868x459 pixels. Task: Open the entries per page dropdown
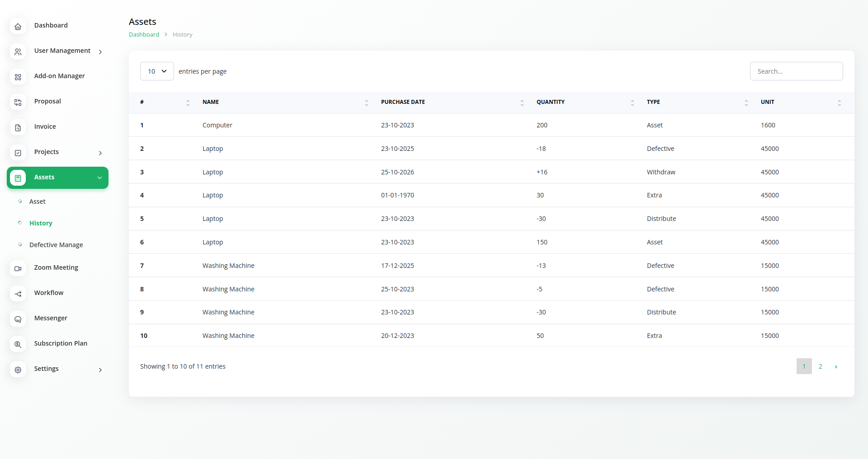coord(157,71)
